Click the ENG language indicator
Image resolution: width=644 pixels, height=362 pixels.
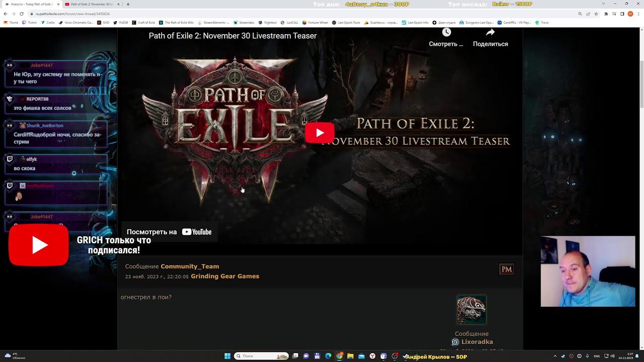pos(597,356)
